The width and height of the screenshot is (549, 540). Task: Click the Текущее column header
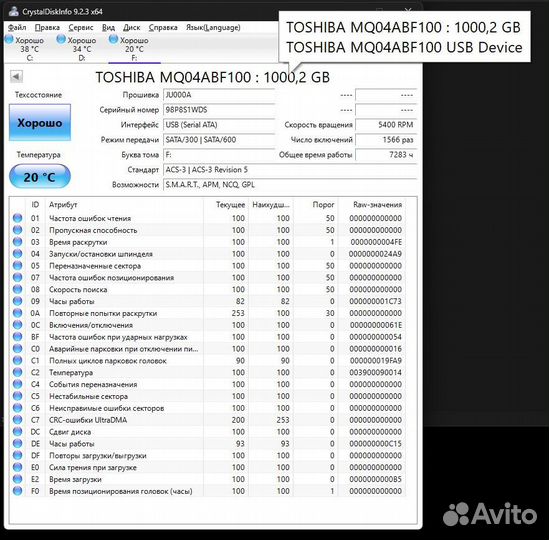pos(230,205)
